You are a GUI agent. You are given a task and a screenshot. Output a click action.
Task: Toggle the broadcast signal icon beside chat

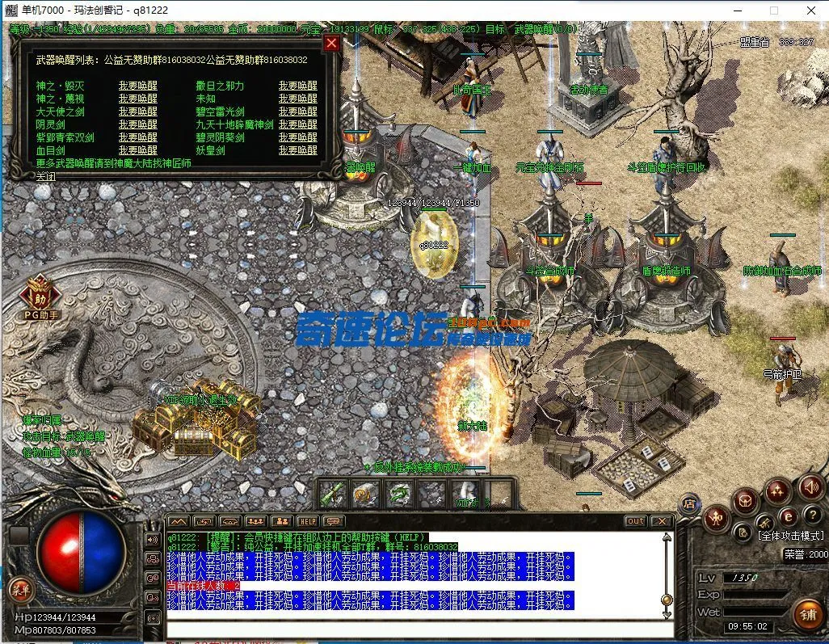point(153,617)
